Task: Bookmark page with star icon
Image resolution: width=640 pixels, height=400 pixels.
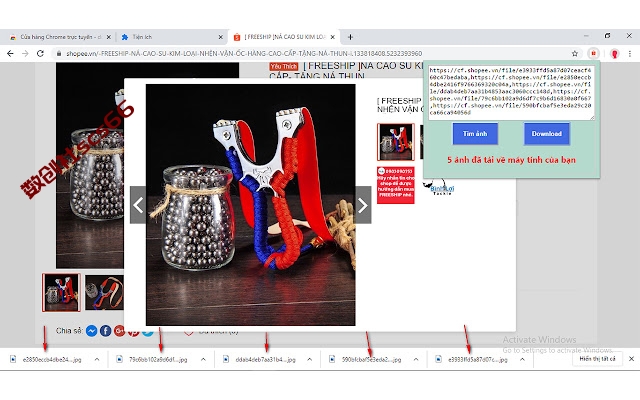Action: point(575,53)
